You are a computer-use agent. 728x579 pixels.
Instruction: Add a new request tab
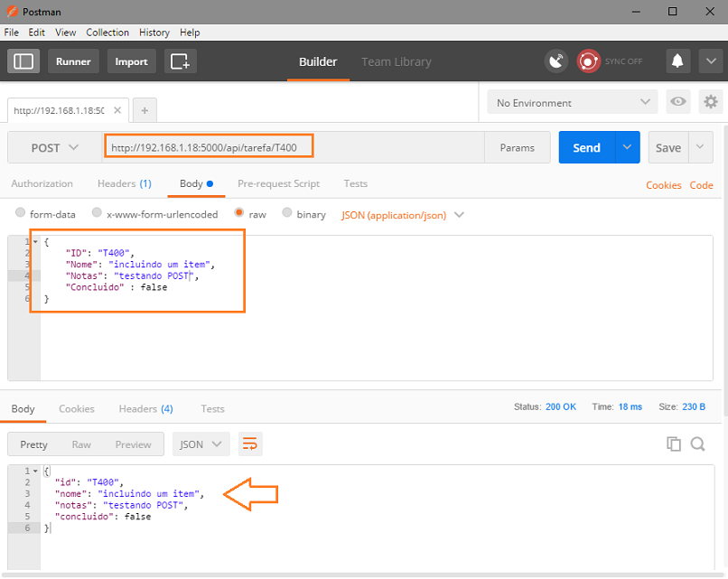(145, 110)
